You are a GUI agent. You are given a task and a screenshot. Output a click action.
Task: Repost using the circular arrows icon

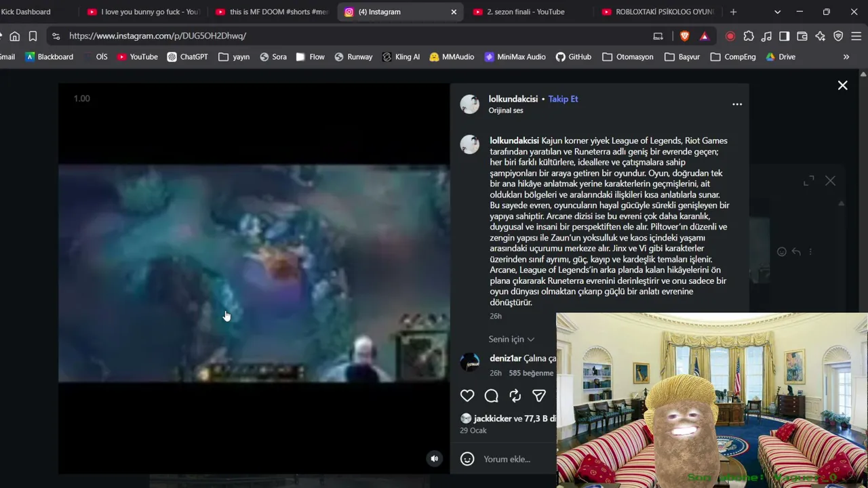[515, 396]
